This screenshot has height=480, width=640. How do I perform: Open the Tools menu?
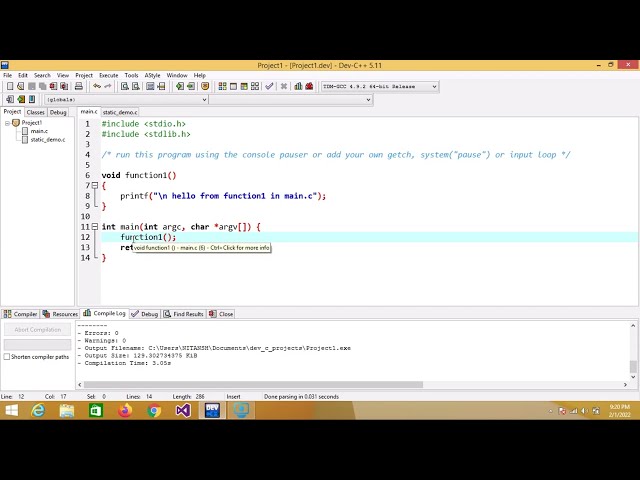[131, 76]
